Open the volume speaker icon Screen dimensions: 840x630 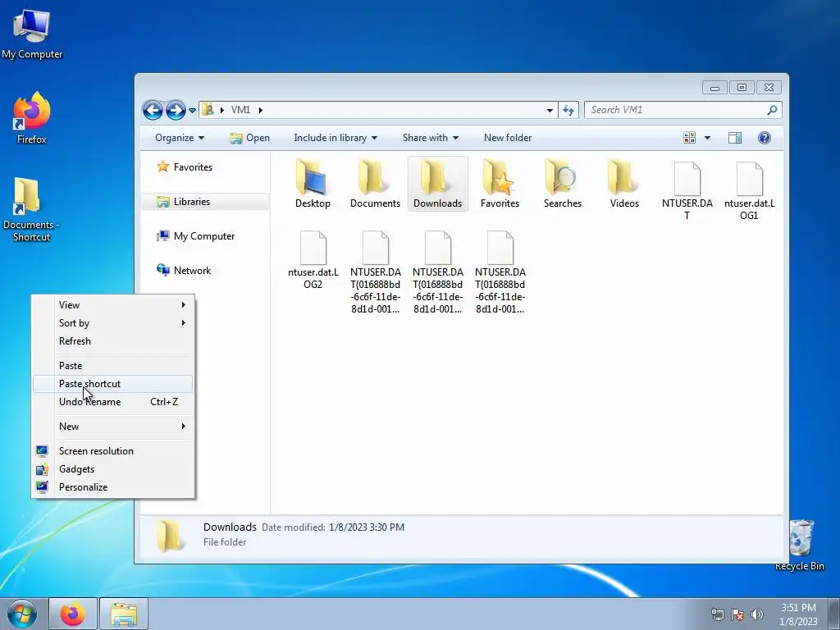point(757,614)
